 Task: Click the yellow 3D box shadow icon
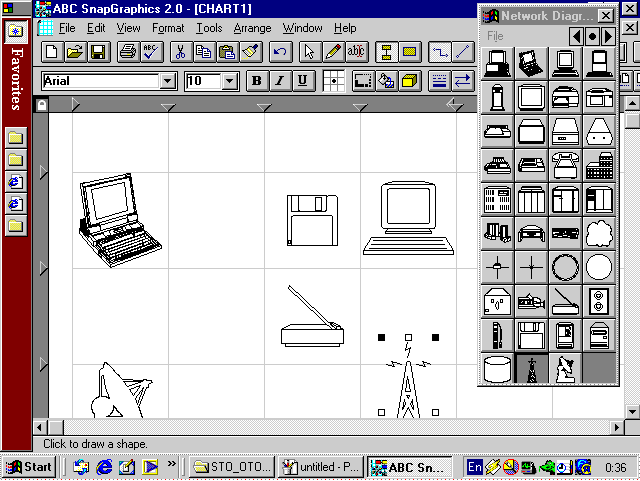409,81
